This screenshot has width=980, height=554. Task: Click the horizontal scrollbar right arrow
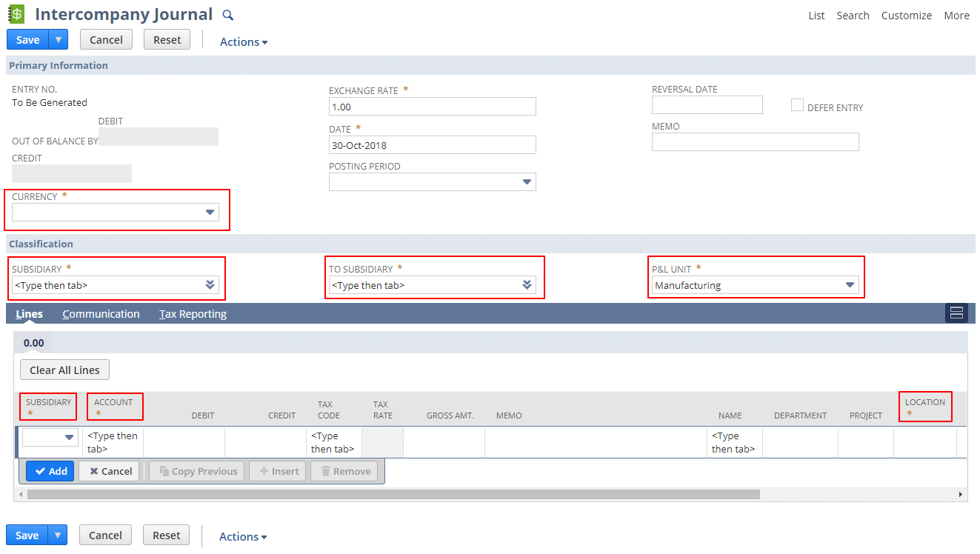[961, 494]
